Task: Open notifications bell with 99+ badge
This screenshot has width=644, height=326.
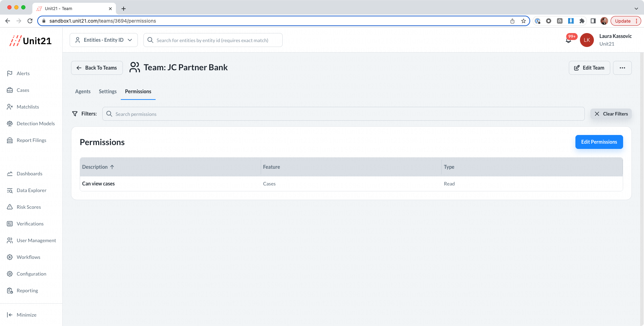Action: click(x=568, y=40)
